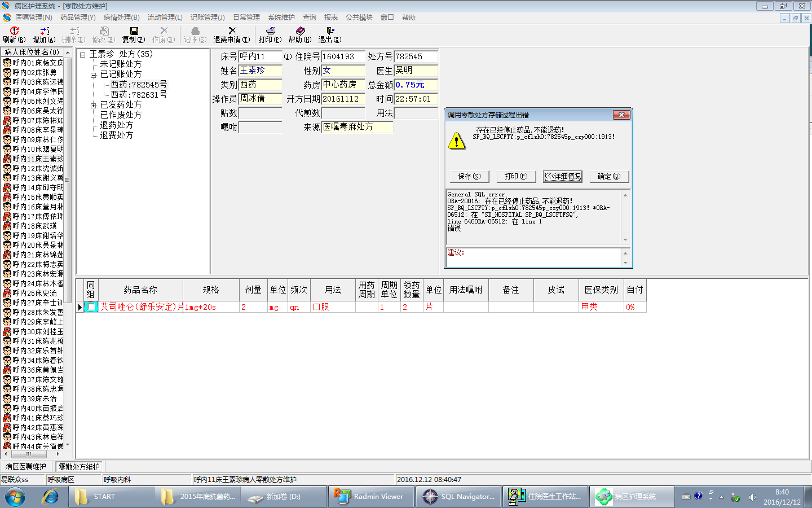Toggle the 同组 checkbox for 艾司唑仑 row
Image resolution: width=812 pixels, height=508 pixels.
coord(91,307)
